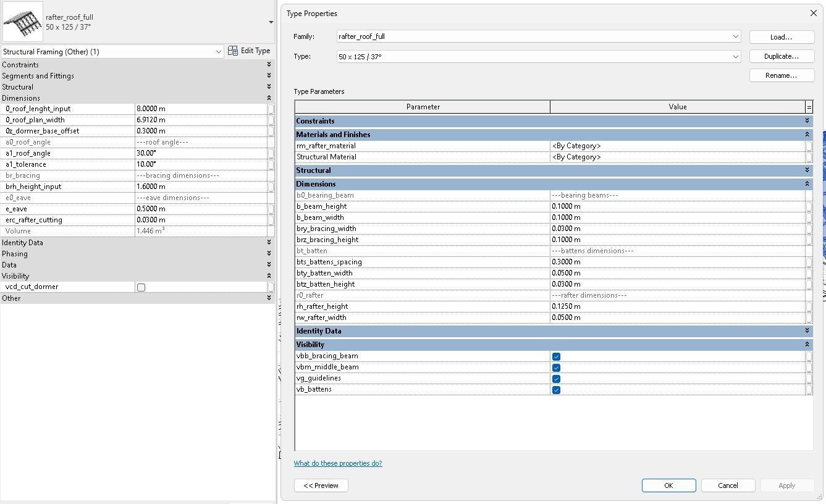Edit the b_beam_height value

tap(677, 206)
